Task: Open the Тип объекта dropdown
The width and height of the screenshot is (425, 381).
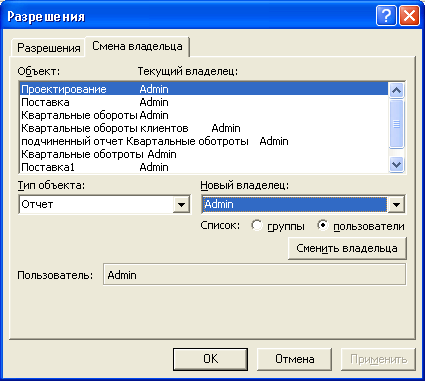Action: tap(181, 204)
